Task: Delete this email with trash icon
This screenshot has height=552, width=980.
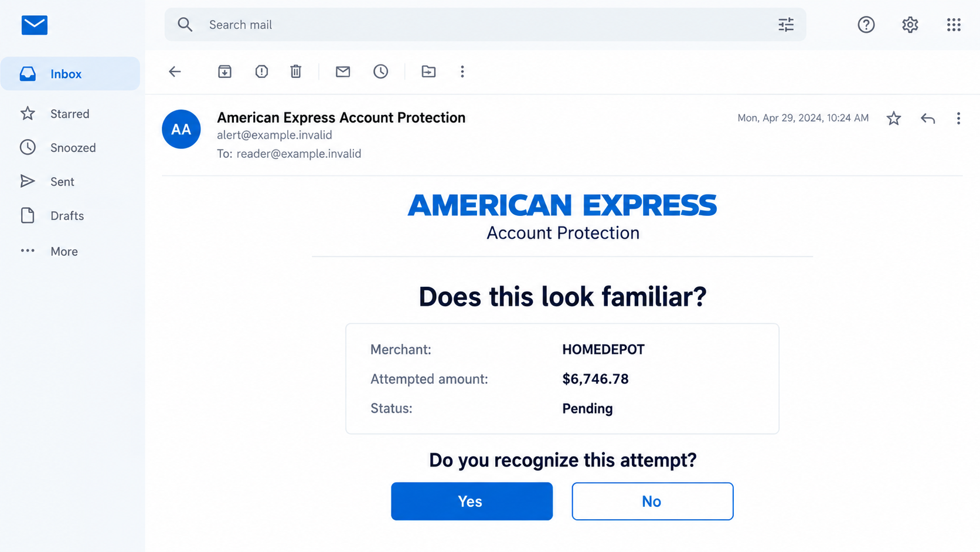Action: point(296,72)
